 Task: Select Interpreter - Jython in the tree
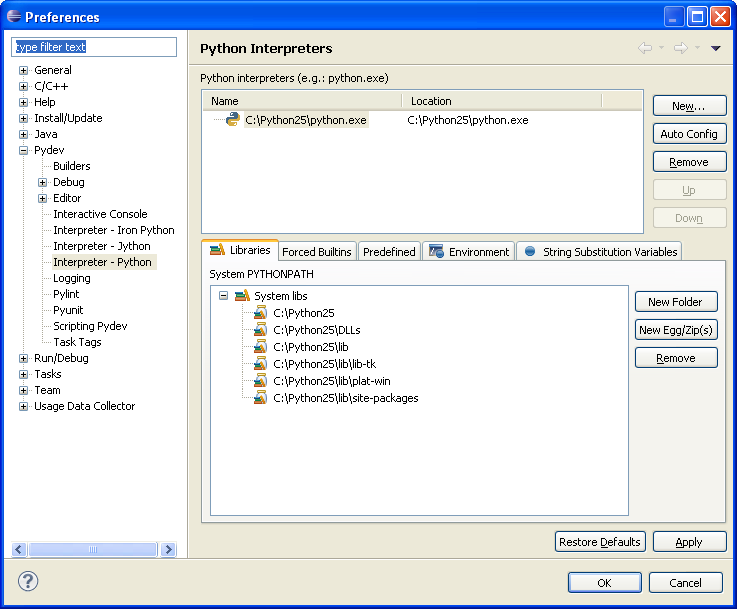point(102,246)
